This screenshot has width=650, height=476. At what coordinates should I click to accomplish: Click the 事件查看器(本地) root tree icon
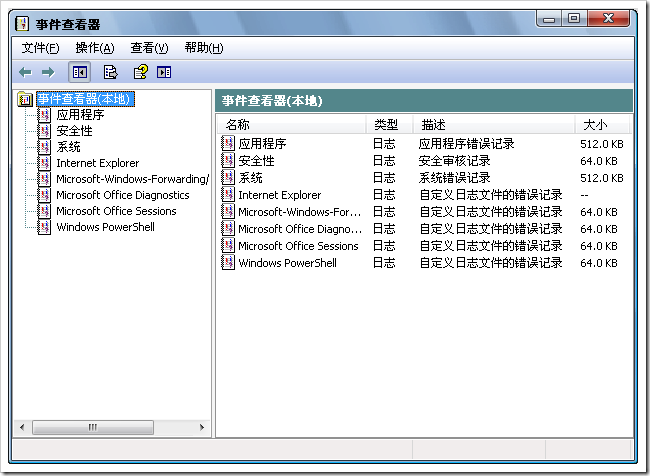[x=25, y=99]
